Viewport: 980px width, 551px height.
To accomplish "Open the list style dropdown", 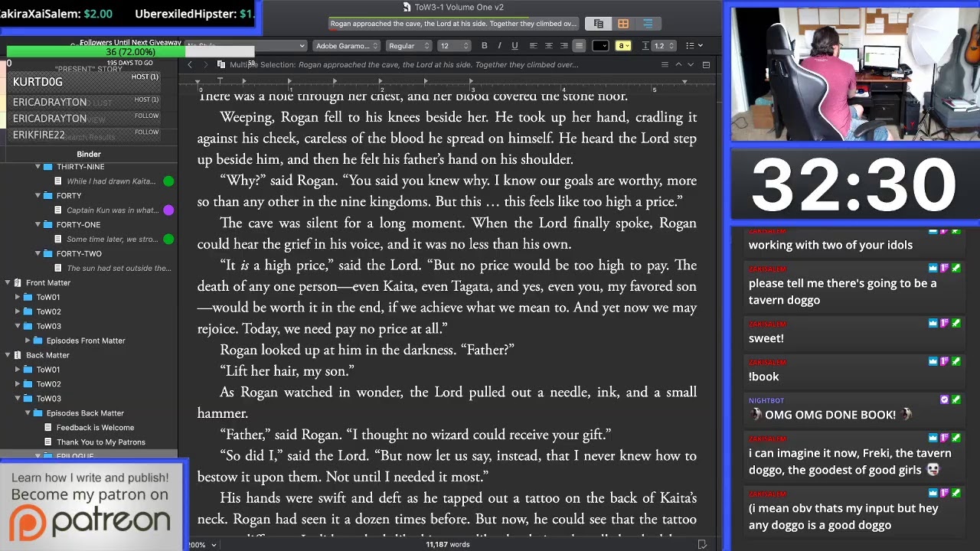I will tap(694, 46).
